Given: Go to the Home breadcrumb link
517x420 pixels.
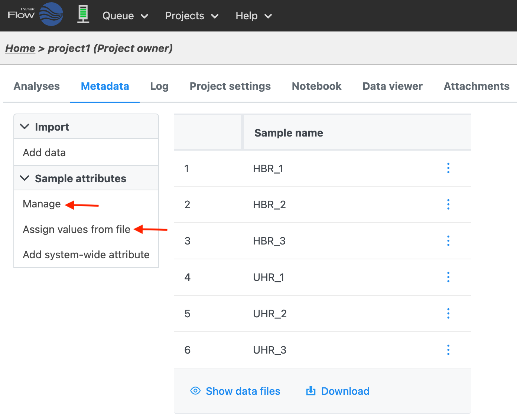Looking at the screenshot, I should coord(20,48).
